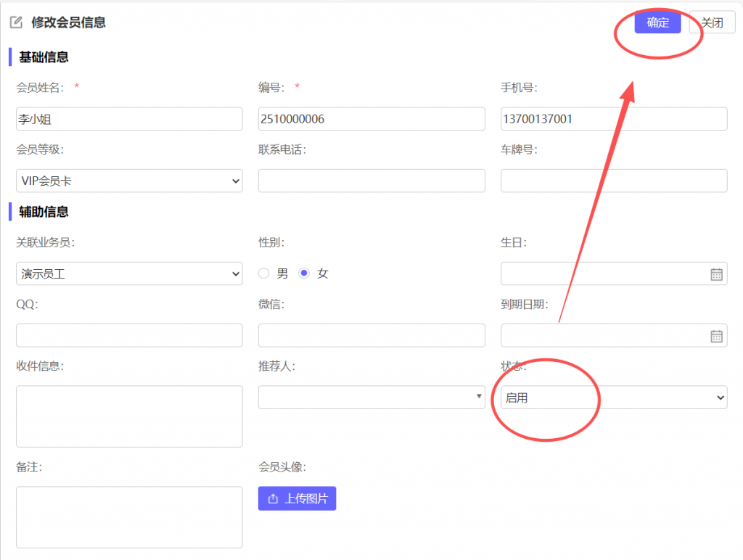Click the empty 联系电话 input field
The height and width of the screenshot is (560, 743).
click(x=371, y=181)
